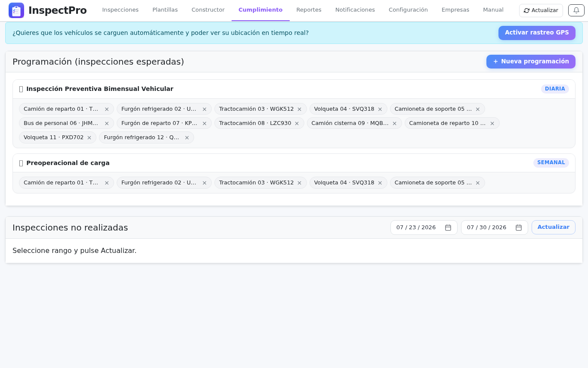Click the Tractocamión 08 · LZC930 chip label
The width and height of the screenshot is (588, 368).
255,123
